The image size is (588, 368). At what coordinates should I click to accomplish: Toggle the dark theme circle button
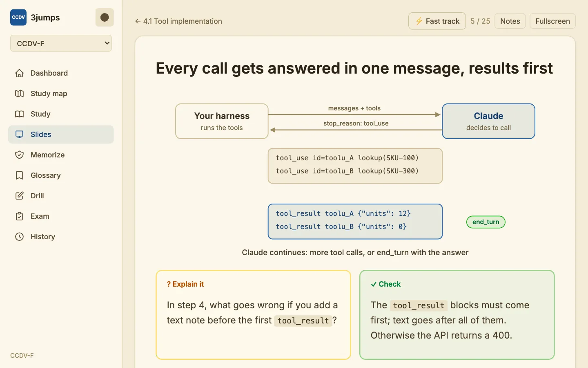point(105,17)
